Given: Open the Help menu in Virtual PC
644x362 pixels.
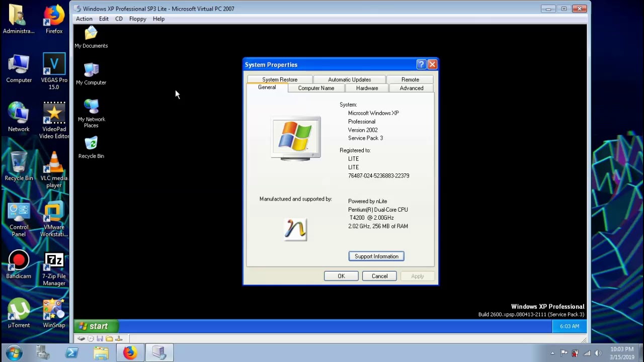Looking at the screenshot, I should pos(158,19).
